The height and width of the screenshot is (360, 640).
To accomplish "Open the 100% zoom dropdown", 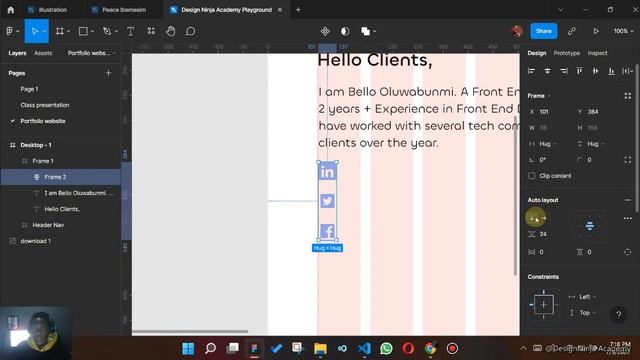I will coord(624,31).
